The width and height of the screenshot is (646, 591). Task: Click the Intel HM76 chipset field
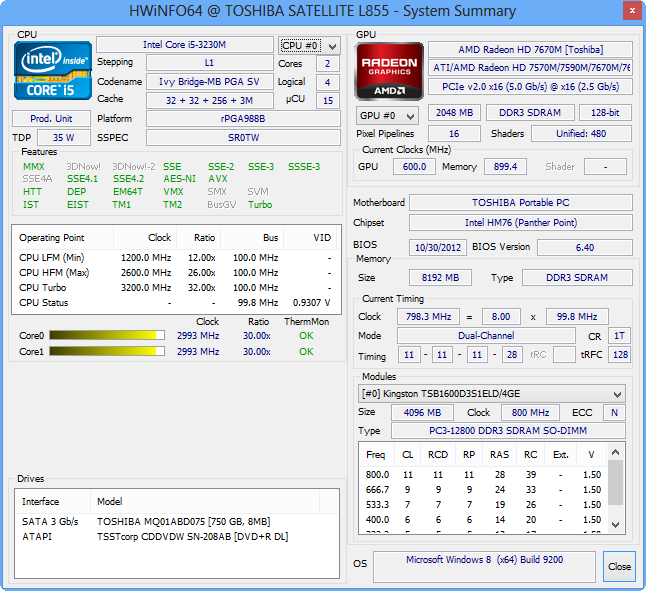(x=521, y=222)
